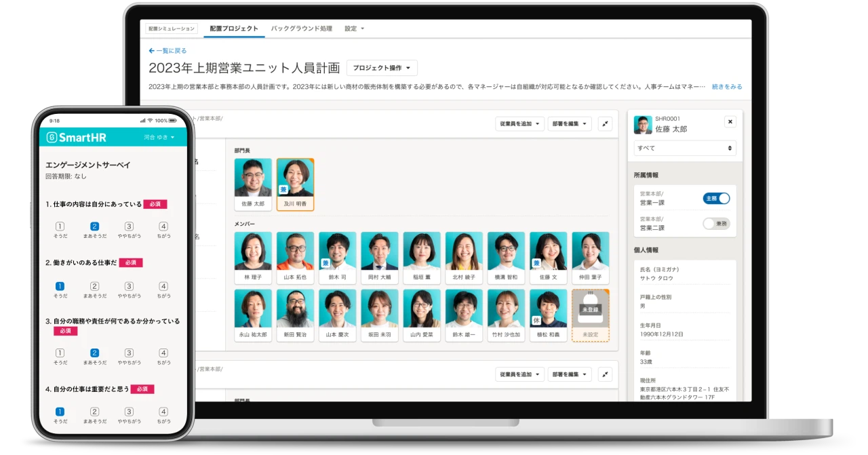Click the 兼 badge on 及川 明香 card

pyautogui.click(x=283, y=190)
